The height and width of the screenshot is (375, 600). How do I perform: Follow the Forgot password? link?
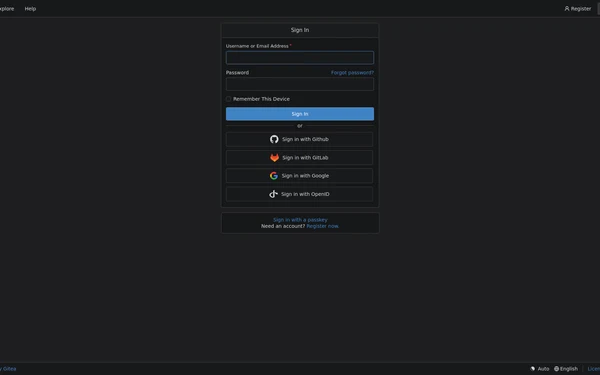tap(352, 73)
